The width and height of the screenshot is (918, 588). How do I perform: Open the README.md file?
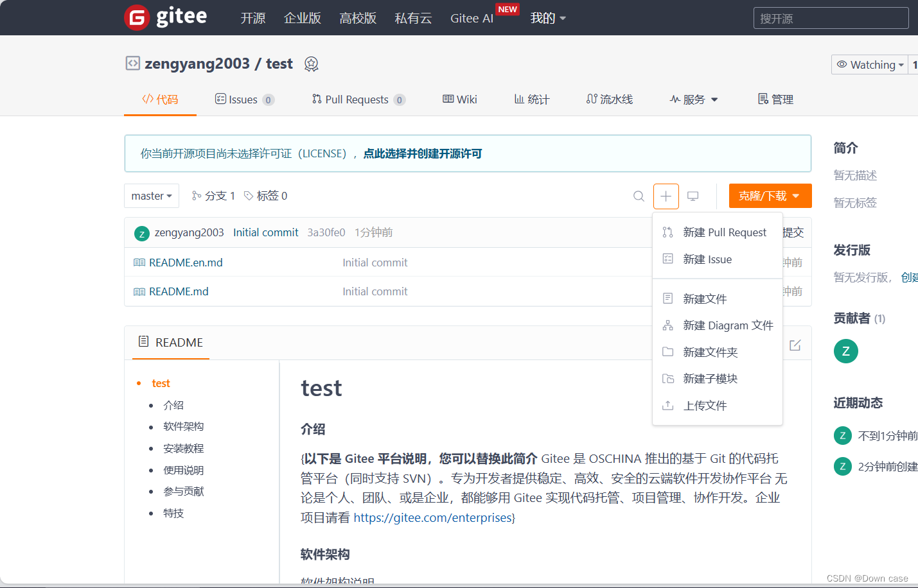[179, 291]
